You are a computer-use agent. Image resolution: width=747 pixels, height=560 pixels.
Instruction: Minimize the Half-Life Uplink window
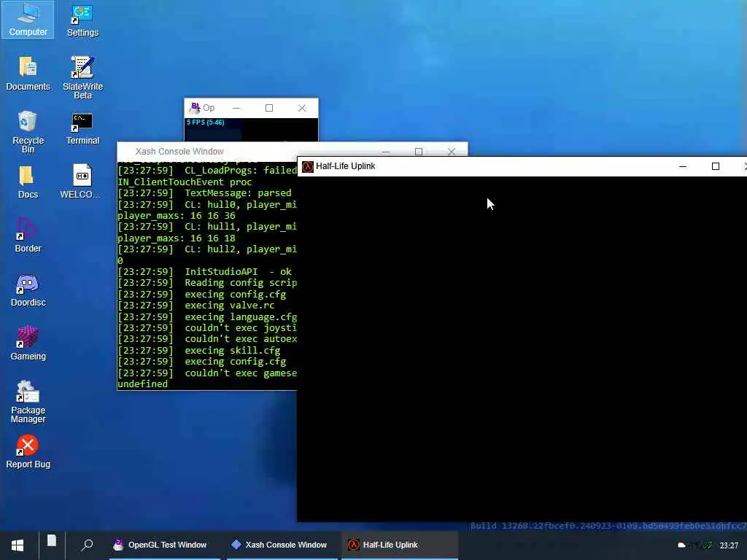pyautogui.click(x=683, y=166)
